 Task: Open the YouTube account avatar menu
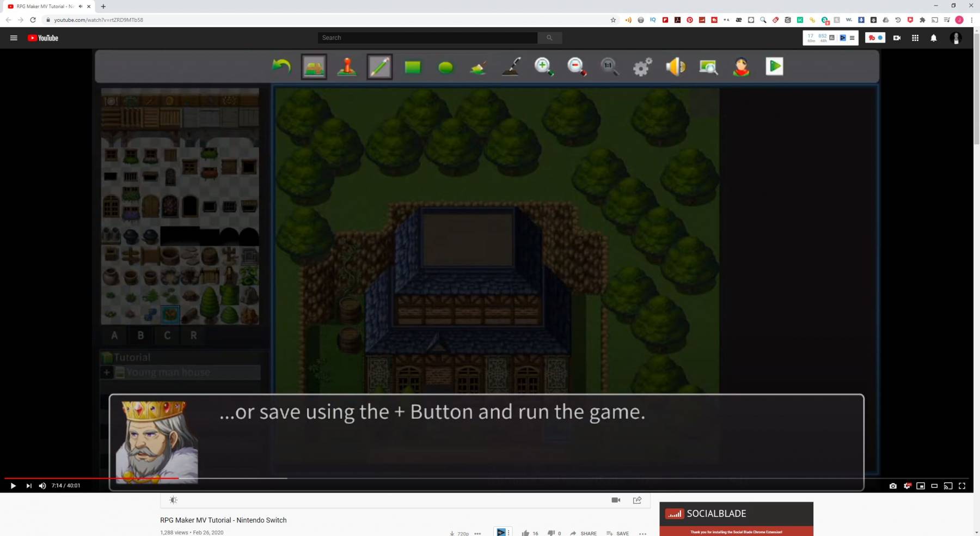tap(956, 38)
